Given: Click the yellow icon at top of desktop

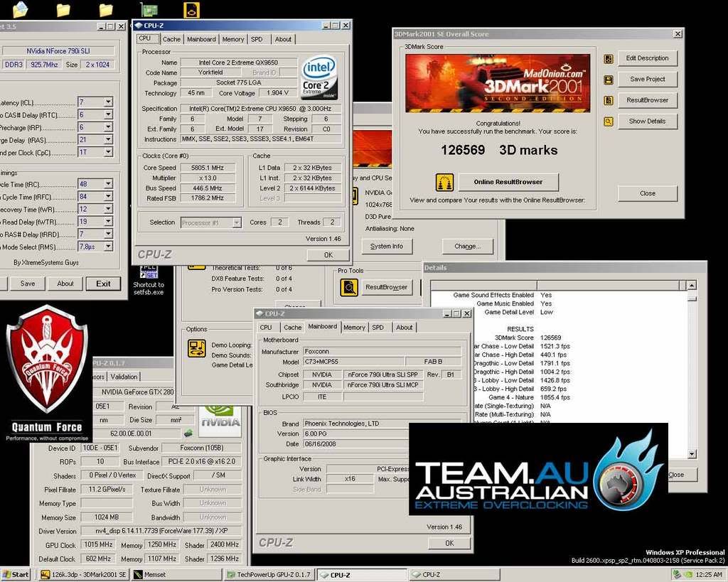Looking at the screenshot, I should [x=192, y=10].
